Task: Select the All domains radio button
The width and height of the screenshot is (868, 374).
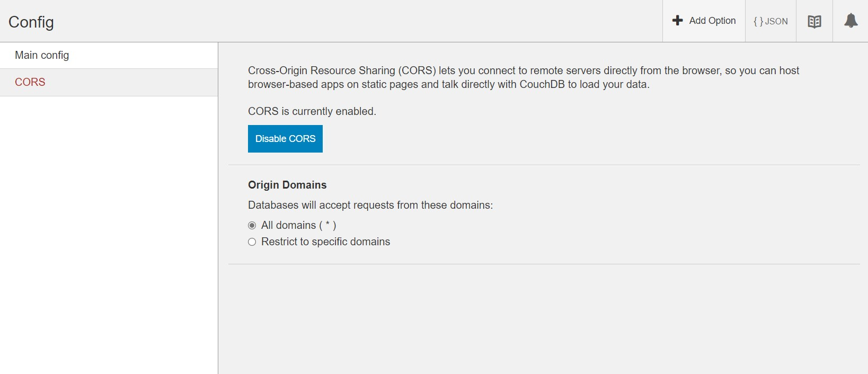Action: pos(252,226)
